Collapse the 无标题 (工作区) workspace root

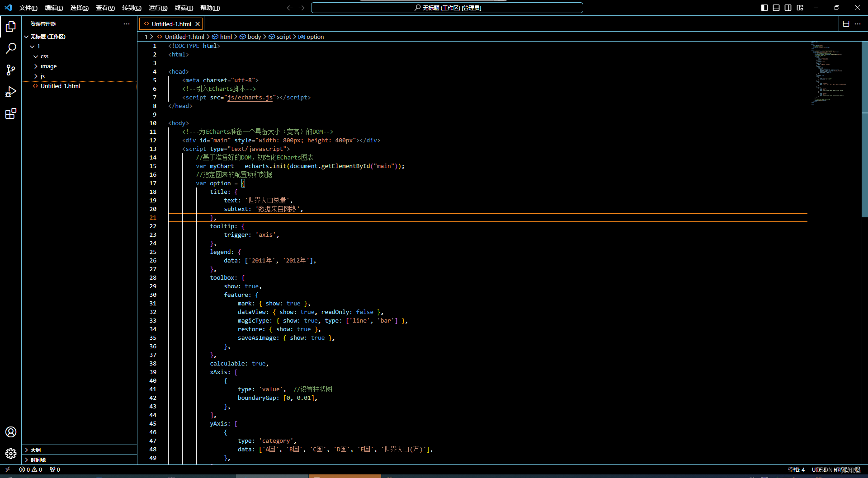(79, 37)
